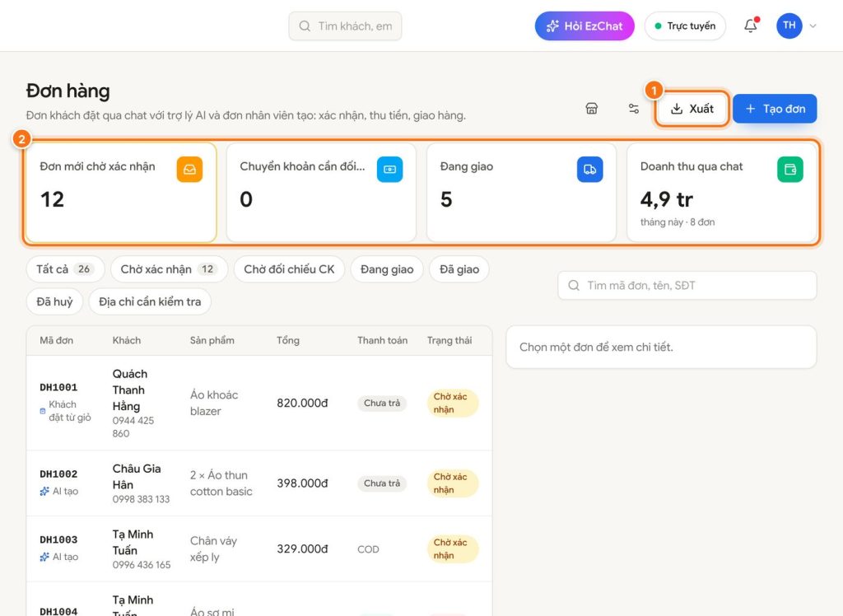Open the notifications bell
The width and height of the screenshot is (843, 616).
751,26
